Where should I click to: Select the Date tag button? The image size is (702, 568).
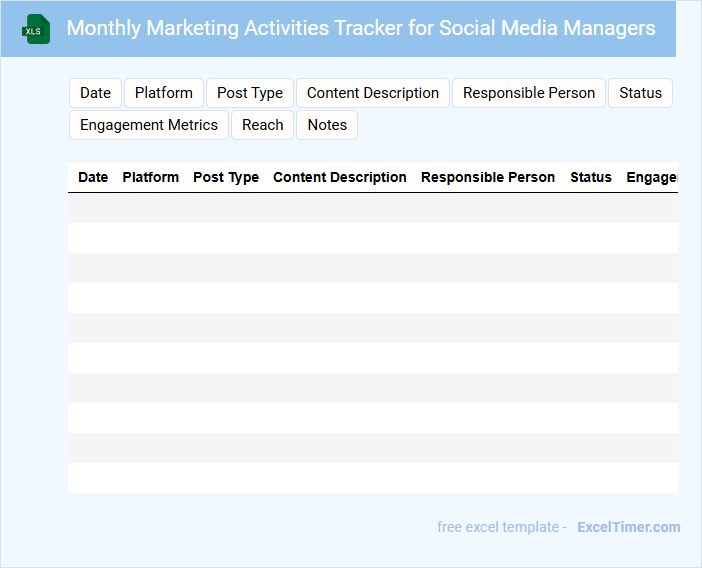click(x=95, y=93)
